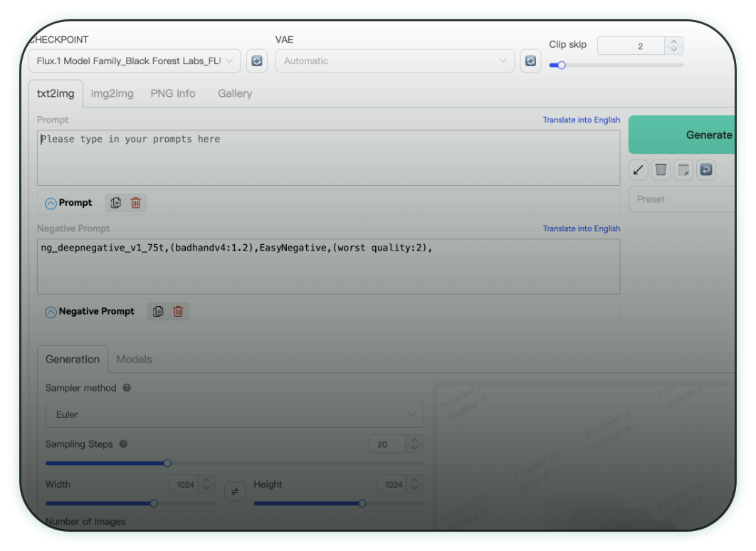Image resolution: width=756 pixels, height=551 pixels.
Task: Click the trash bin icon below Generate
Action: [661, 169]
